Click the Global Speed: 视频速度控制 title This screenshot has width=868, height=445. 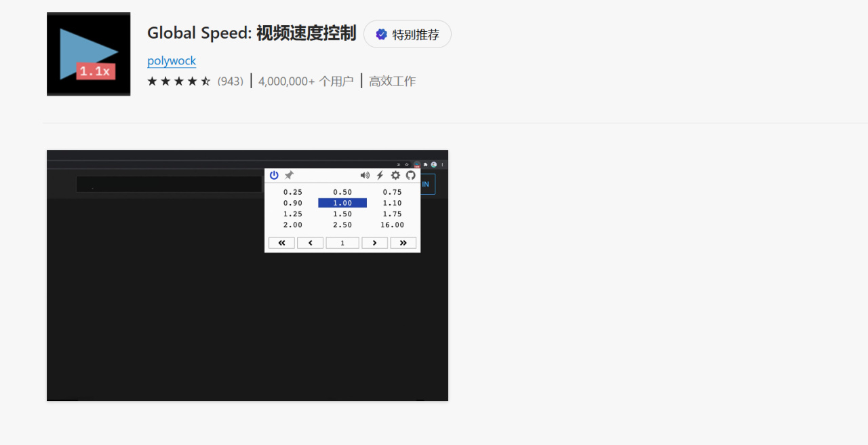tap(252, 34)
